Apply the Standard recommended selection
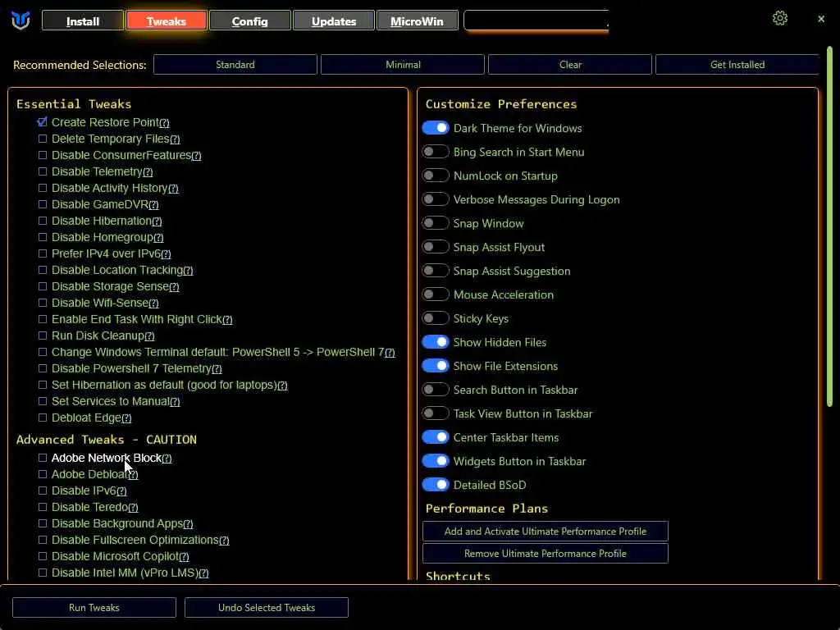Screen dimensions: 840x630 pyautogui.click(x=235, y=65)
